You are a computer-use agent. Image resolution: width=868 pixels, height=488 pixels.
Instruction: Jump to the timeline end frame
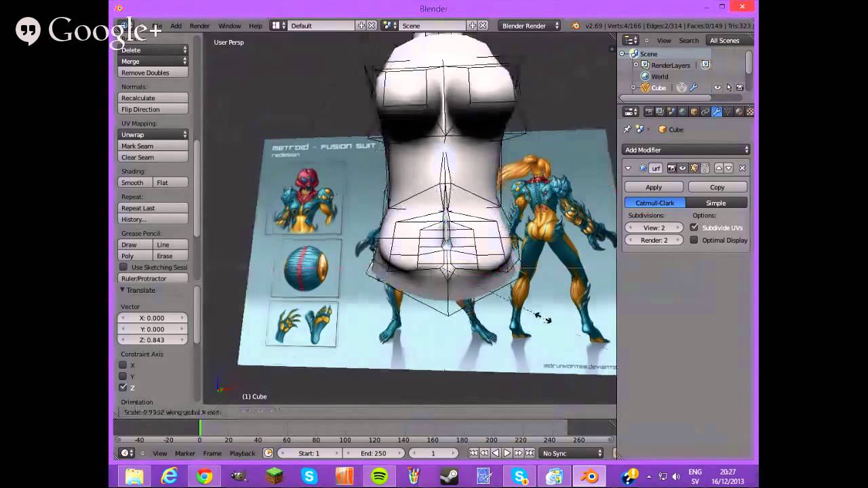tap(530, 453)
